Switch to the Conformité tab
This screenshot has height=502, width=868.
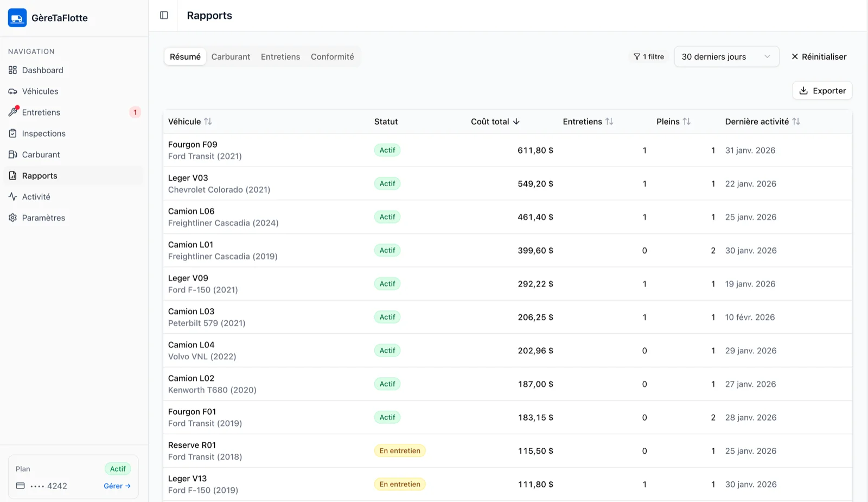coord(332,56)
